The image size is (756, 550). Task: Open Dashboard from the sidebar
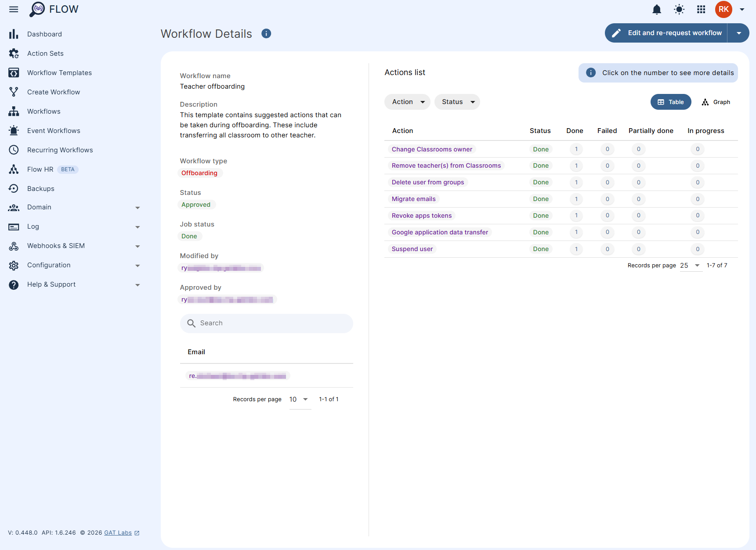44,34
